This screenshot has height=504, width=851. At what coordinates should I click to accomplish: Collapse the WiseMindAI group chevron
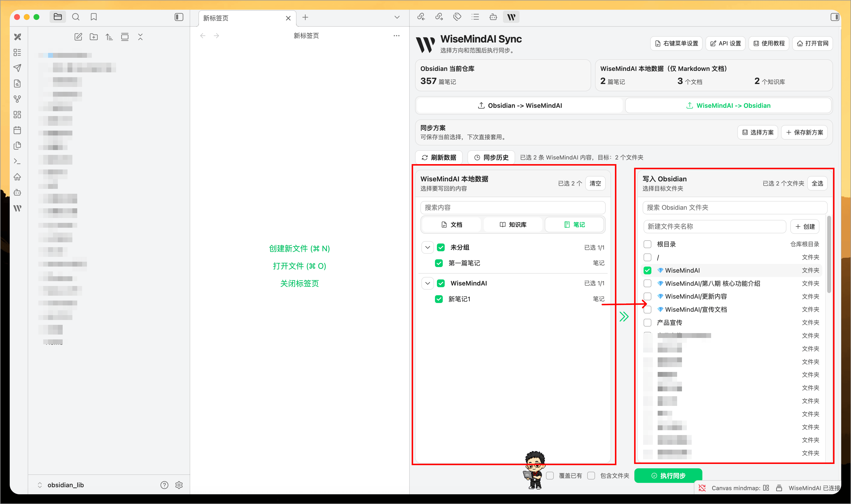pos(428,283)
